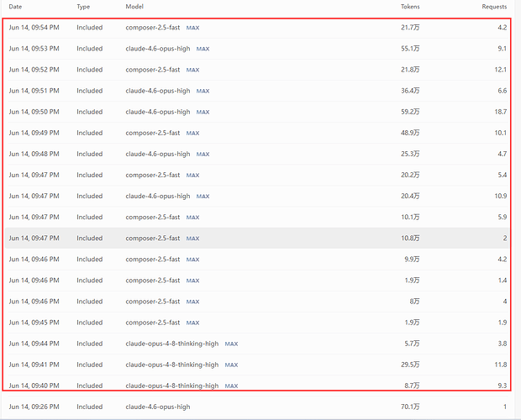521x420 pixels.
Task: Click composer-2.5-fast in the 09:52 PM row
Action: pos(153,70)
